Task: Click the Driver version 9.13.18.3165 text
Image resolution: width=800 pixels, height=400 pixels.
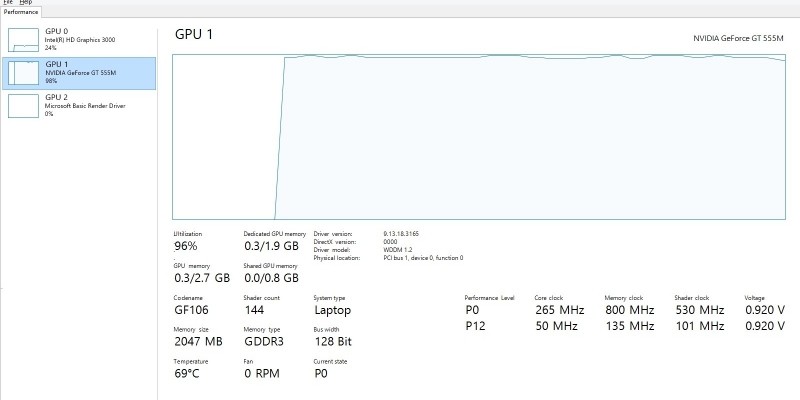Action: click(401, 233)
